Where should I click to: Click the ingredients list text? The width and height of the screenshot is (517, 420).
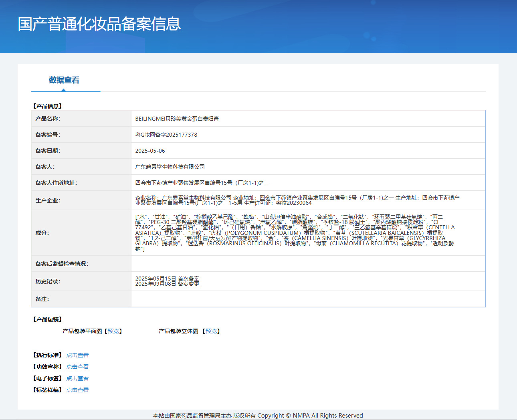(295, 233)
